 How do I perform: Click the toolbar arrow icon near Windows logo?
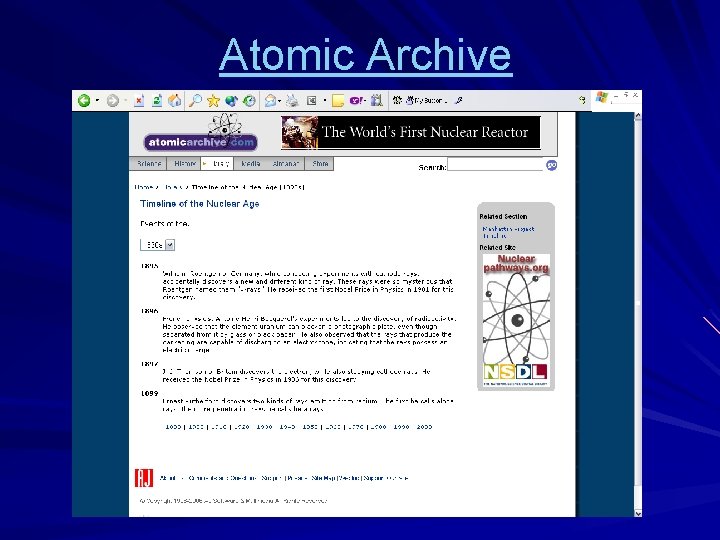pyautogui.click(x=582, y=100)
